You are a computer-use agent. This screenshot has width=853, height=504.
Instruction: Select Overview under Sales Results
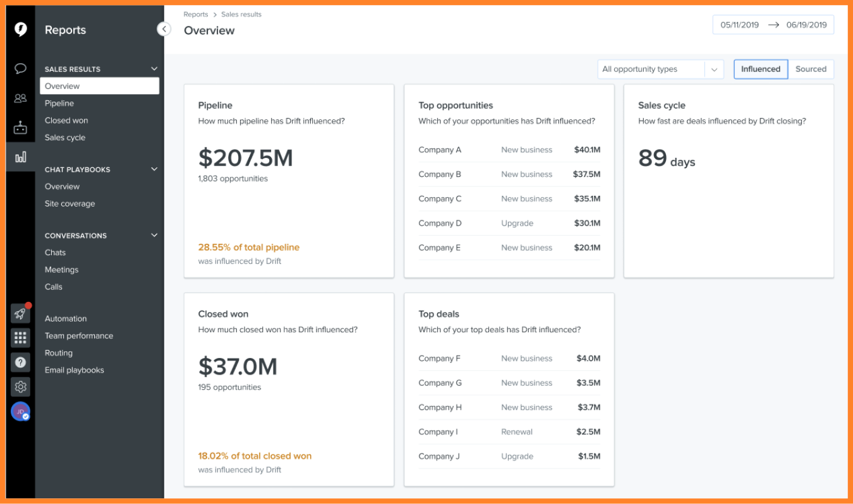(99, 86)
